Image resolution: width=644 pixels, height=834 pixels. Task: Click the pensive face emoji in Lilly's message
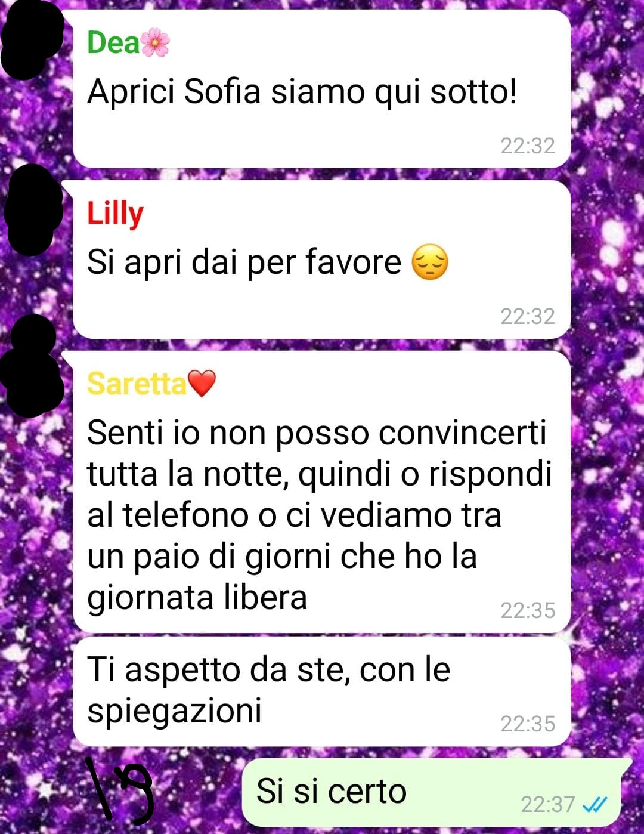click(430, 262)
